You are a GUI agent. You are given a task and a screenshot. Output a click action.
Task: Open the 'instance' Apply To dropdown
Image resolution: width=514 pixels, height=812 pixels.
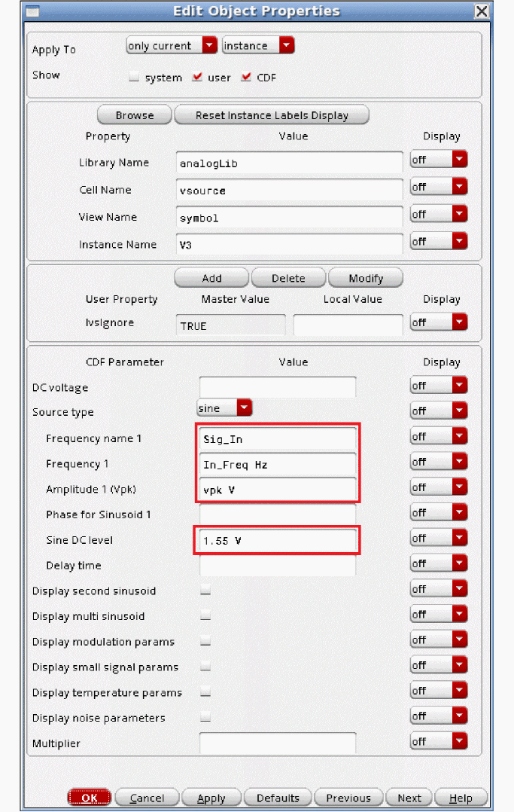258,45
